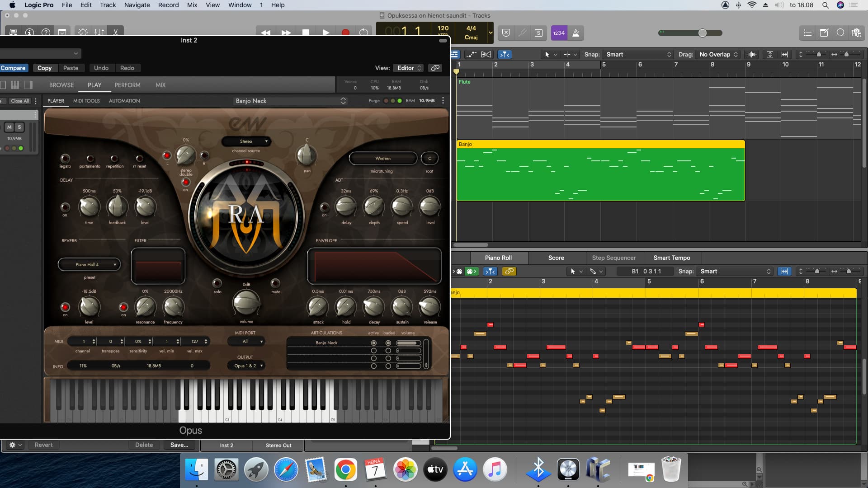Screen dimensions: 868x488
Task: Open the View Editor popup menu
Action: (x=408, y=68)
